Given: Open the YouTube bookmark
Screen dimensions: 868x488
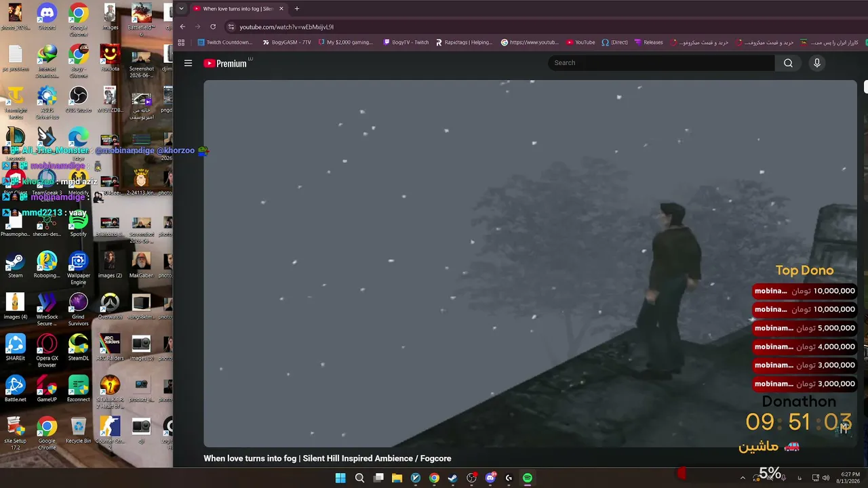Looking at the screenshot, I should click(x=580, y=42).
